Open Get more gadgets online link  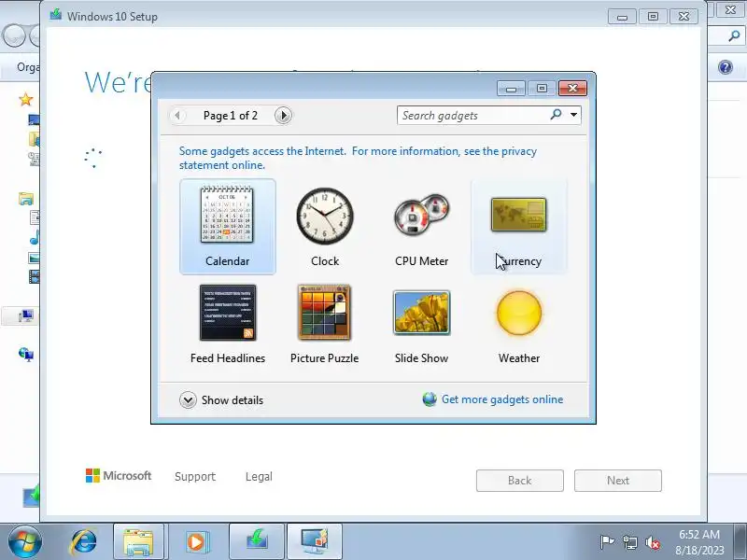502,399
